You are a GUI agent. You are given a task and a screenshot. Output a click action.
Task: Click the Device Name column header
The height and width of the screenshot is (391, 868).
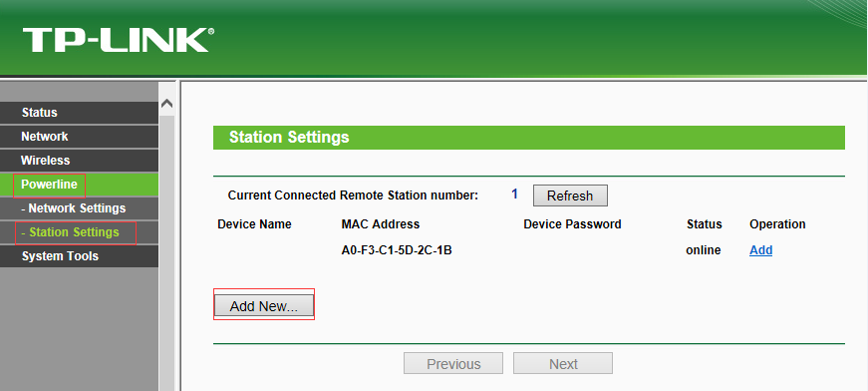tap(254, 224)
